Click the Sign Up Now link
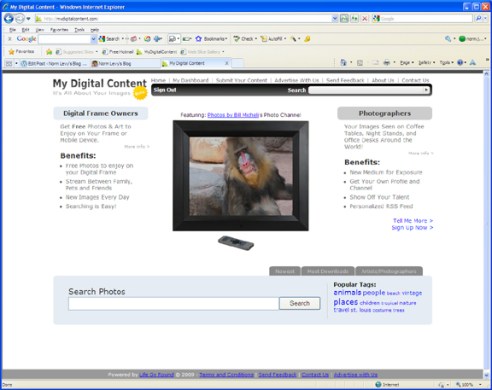This screenshot has height=390, width=492. [412, 228]
